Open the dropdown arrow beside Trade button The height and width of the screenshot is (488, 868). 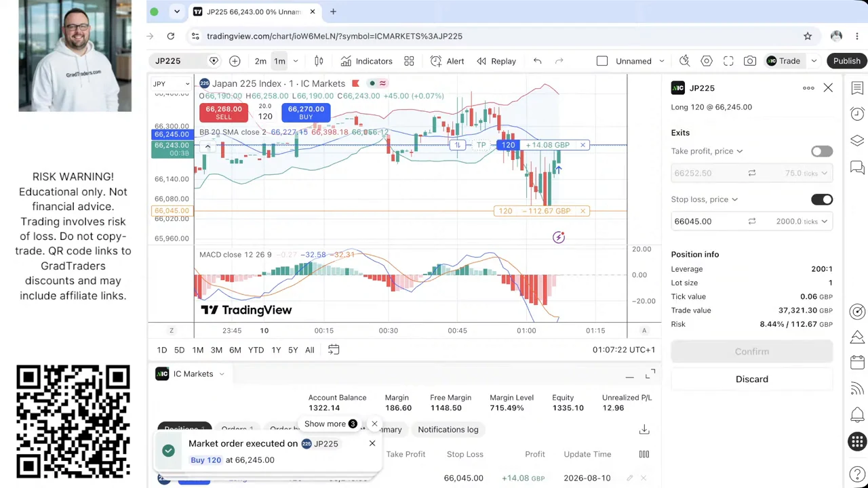(814, 61)
